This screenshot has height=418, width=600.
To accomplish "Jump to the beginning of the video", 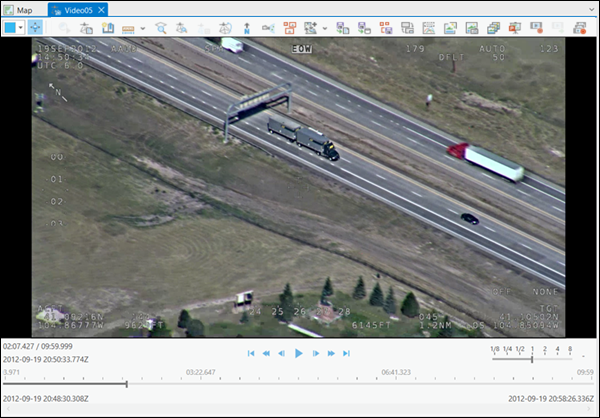I will click(252, 353).
